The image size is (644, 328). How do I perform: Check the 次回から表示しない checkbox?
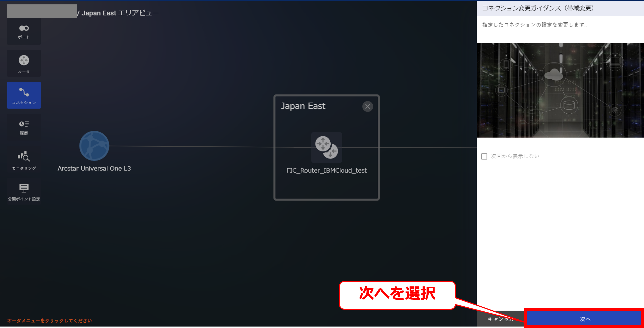(484, 156)
